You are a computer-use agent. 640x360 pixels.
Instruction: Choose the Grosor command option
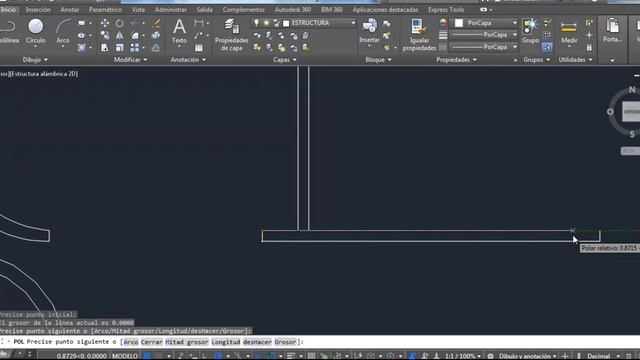coord(285,342)
